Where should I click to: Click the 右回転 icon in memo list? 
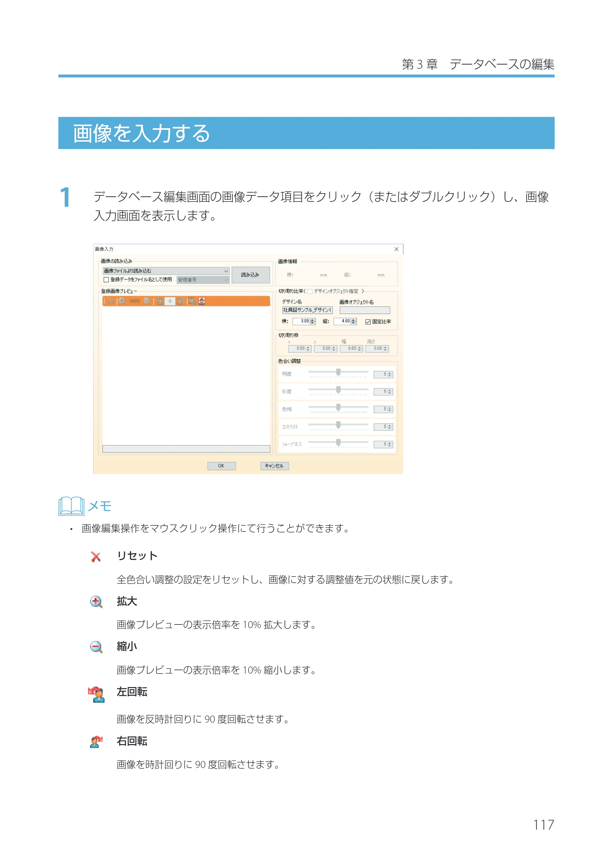(96, 741)
